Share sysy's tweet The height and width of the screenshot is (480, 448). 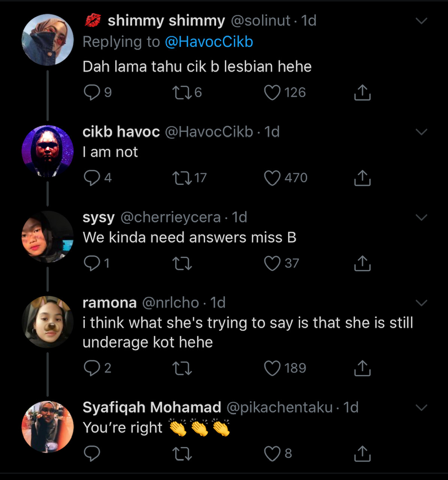click(x=362, y=263)
